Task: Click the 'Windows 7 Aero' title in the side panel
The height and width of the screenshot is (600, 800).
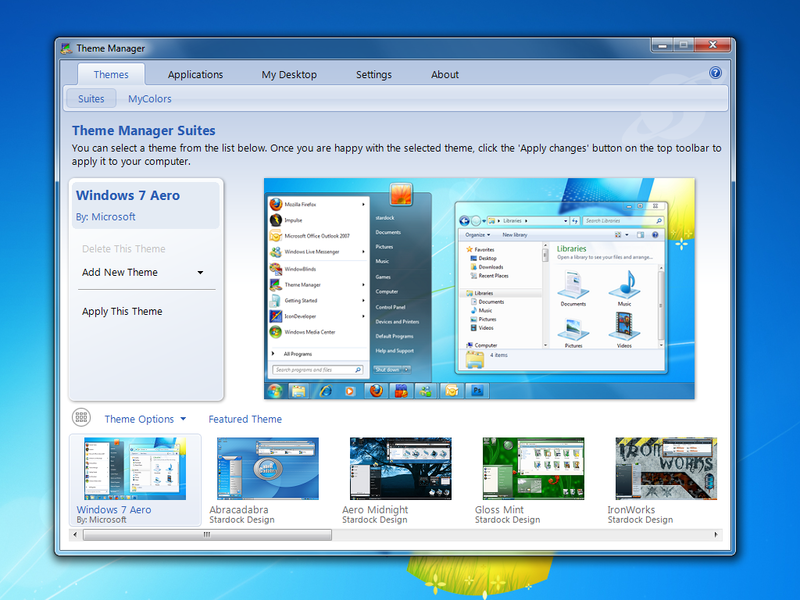Action: click(128, 195)
